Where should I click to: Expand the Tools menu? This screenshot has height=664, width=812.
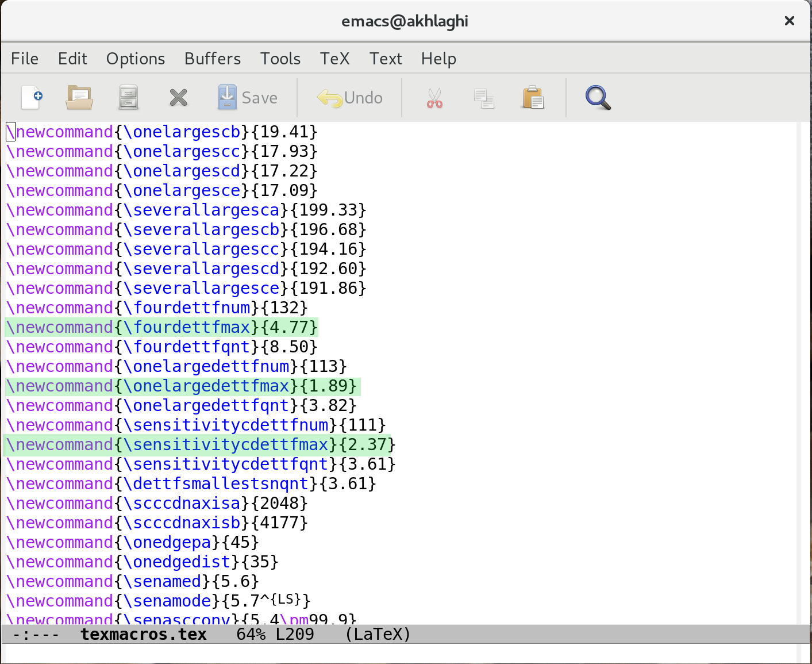click(280, 59)
